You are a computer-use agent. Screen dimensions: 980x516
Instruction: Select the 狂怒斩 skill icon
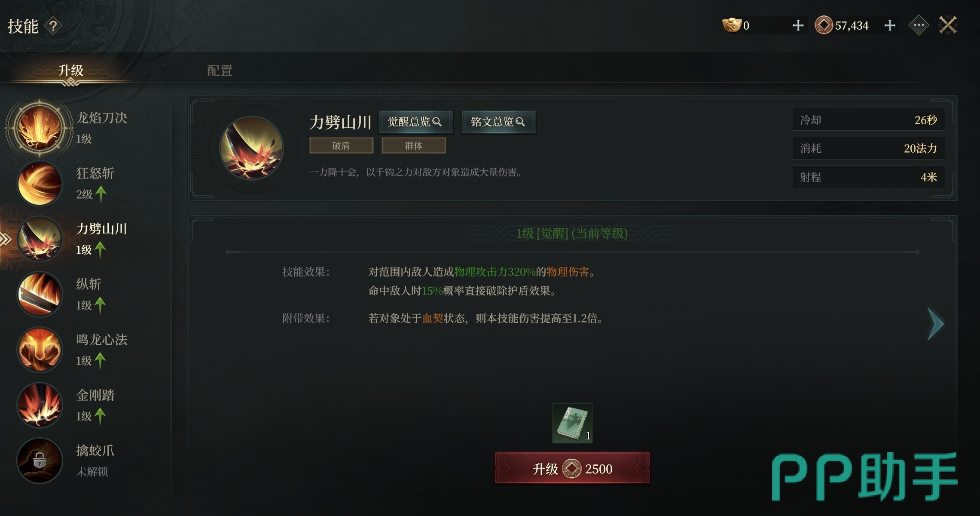(x=40, y=184)
